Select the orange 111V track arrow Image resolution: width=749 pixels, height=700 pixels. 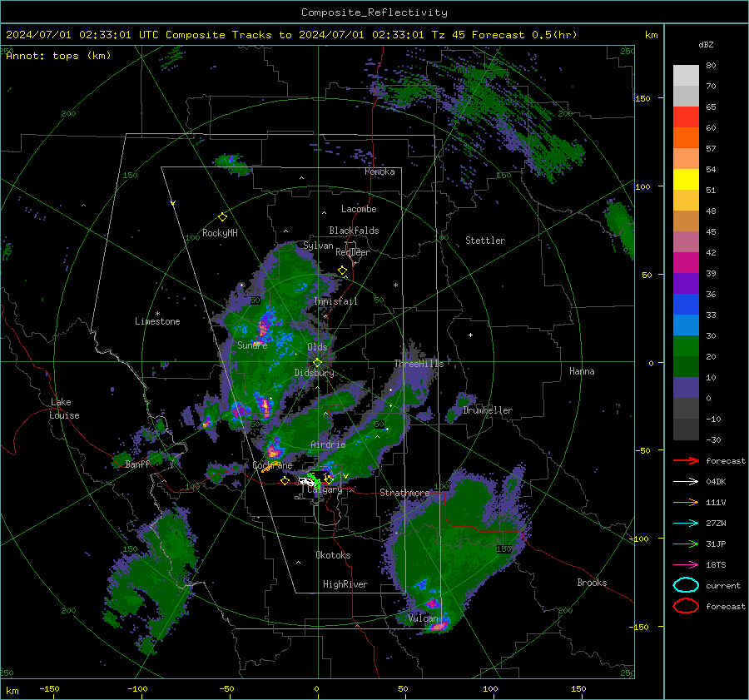(x=686, y=502)
